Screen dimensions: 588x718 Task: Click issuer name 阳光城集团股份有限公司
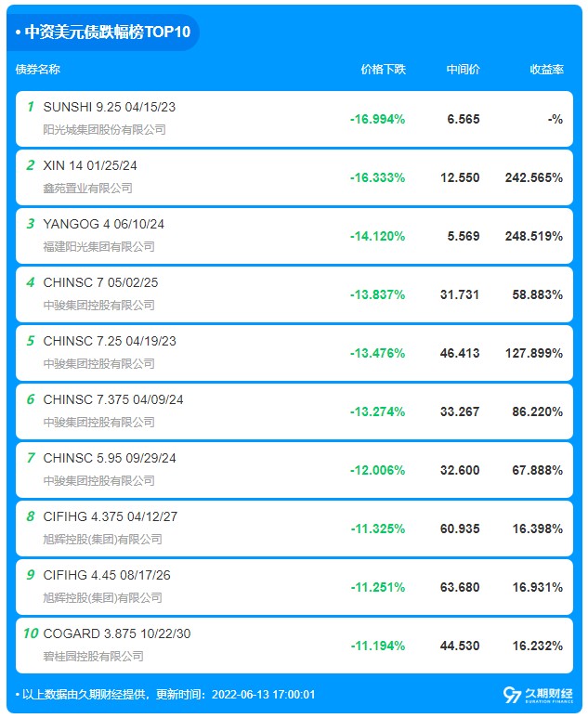click(x=104, y=130)
